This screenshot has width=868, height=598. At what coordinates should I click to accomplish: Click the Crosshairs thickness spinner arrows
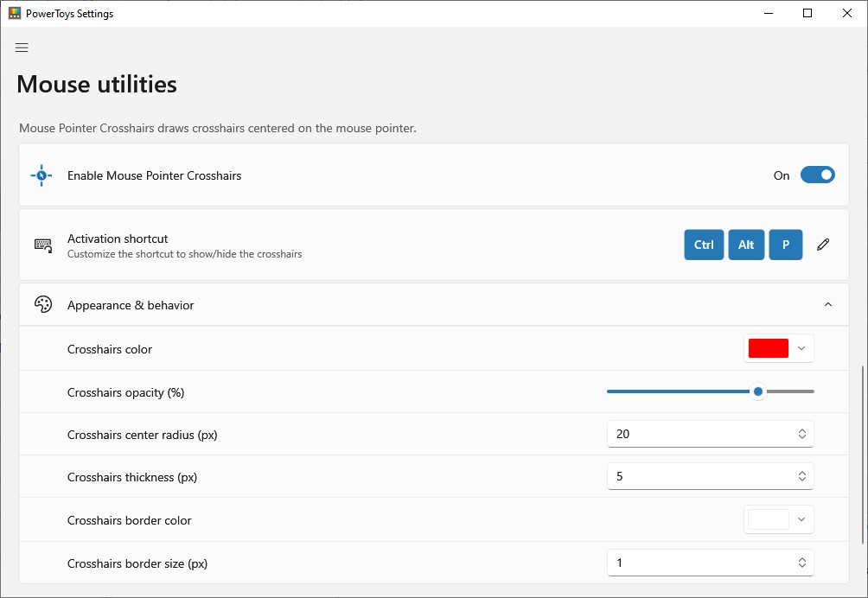[802, 476]
